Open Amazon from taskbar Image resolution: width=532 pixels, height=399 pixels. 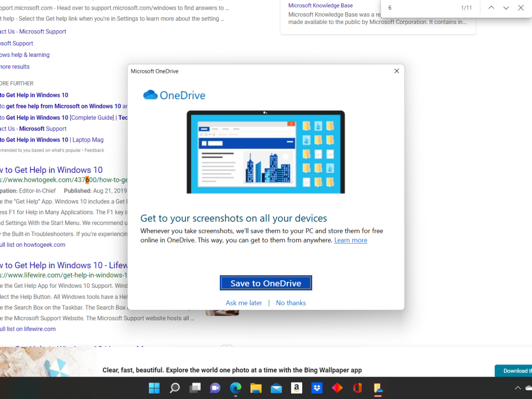pyautogui.click(x=296, y=388)
